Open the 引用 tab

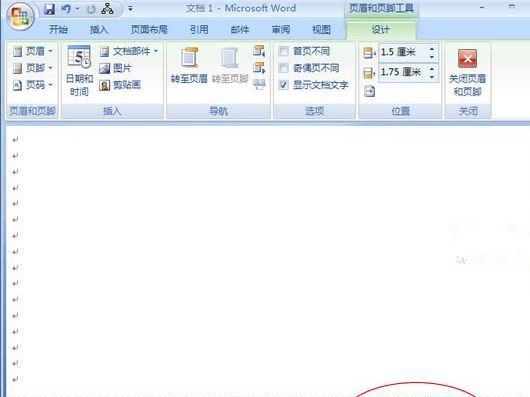point(199,30)
